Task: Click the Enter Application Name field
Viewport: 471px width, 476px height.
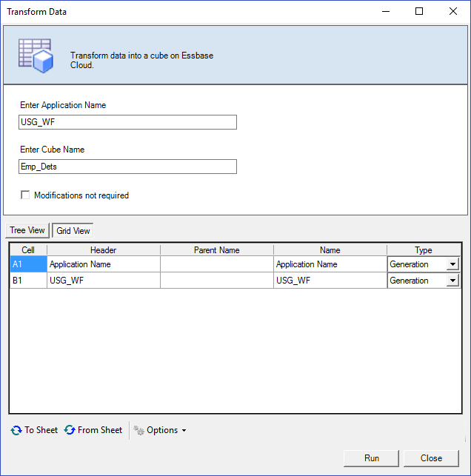Action: click(128, 122)
